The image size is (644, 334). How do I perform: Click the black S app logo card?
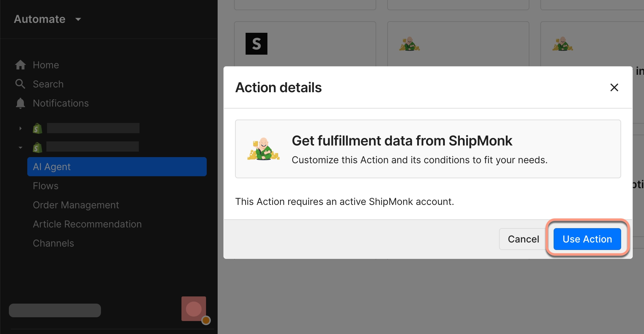pyautogui.click(x=257, y=43)
